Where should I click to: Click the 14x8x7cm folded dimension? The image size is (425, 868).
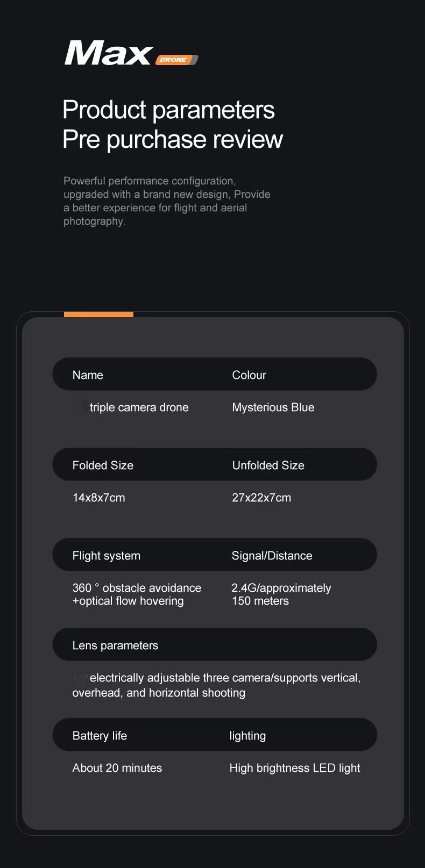98,498
